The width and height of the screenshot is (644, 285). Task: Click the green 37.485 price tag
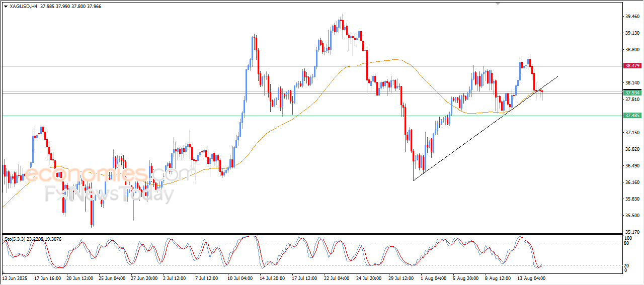[632, 116]
